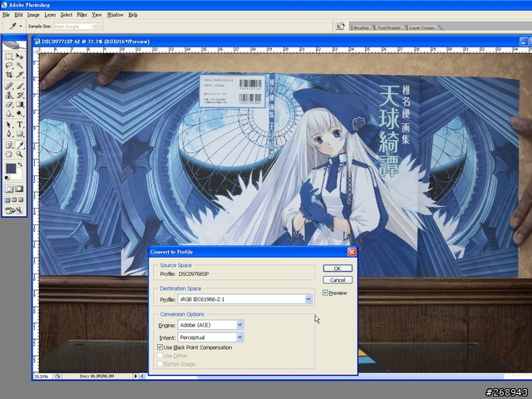Select the Notes tool
Image resolution: width=532 pixels, height=399 pixels.
(9, 145)
